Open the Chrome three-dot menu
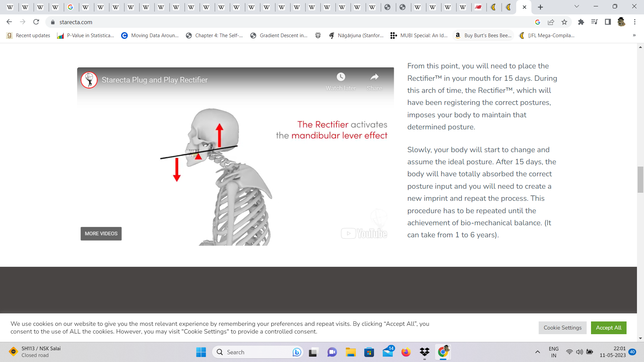 pos(635,22)
